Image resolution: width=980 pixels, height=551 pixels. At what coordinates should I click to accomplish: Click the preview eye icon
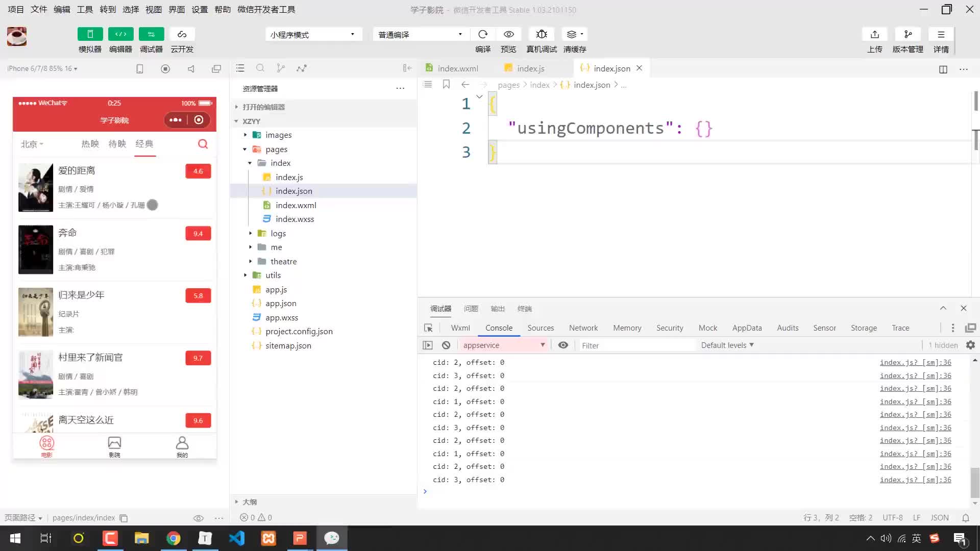tap(508, 34)
